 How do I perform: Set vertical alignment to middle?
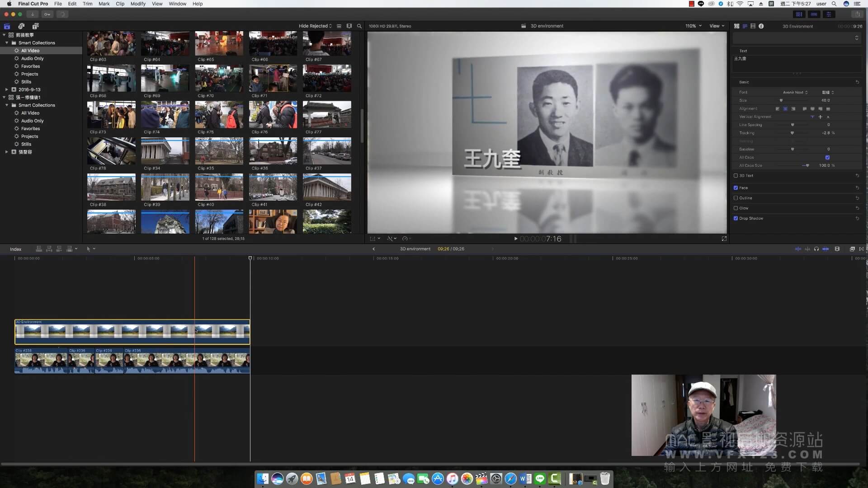pyautogui.click(x=820, y=117)
